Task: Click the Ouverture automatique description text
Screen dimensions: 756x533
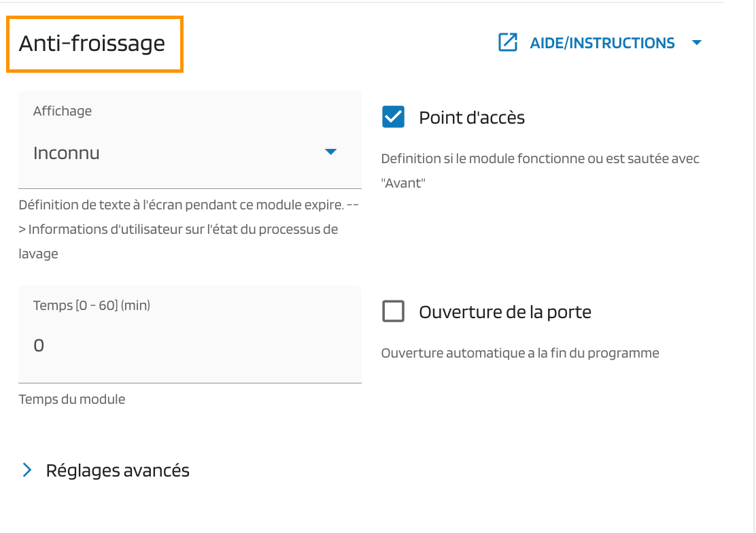Action: (x=520, y=353)
